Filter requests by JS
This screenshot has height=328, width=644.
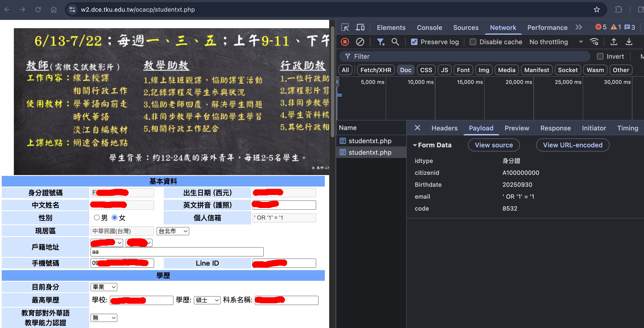click(445, 70)
